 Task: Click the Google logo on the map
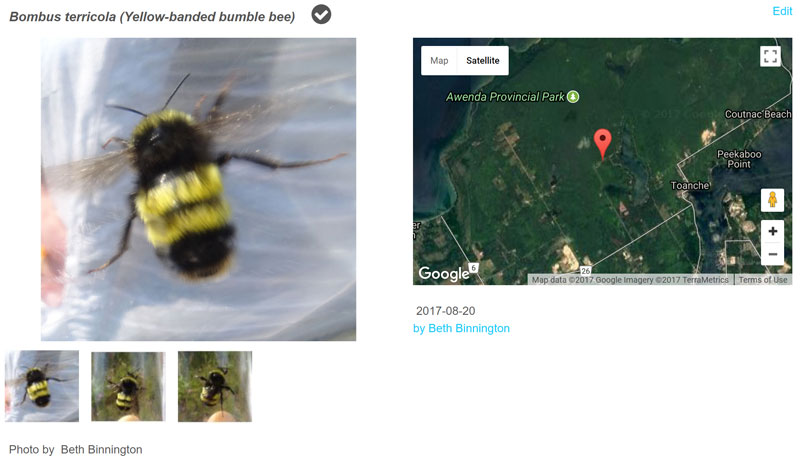pyautogui.click(x=443, y=274)
